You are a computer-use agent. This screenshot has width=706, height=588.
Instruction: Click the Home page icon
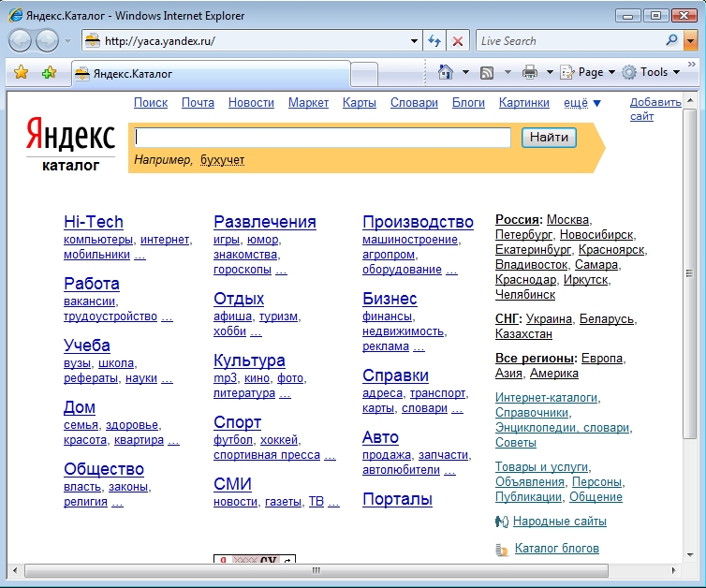tap(446, 72)
